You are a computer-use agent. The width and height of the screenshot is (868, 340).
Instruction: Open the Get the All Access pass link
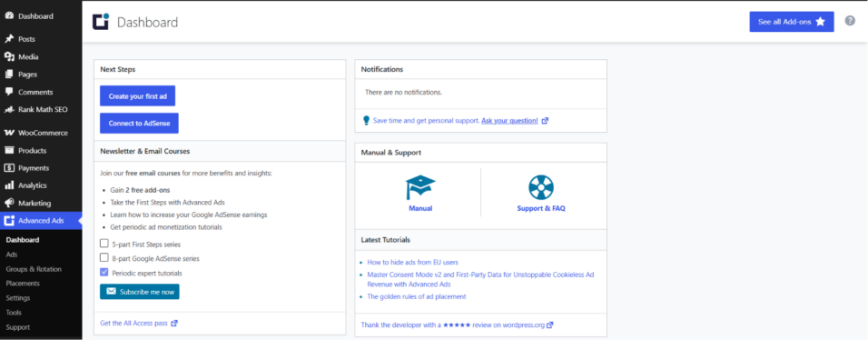[x=134, y=323]
